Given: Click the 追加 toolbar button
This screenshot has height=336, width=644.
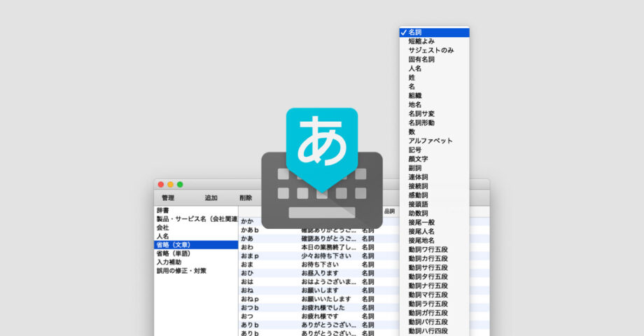Looking at the screenshot, I should pos(211,198).
